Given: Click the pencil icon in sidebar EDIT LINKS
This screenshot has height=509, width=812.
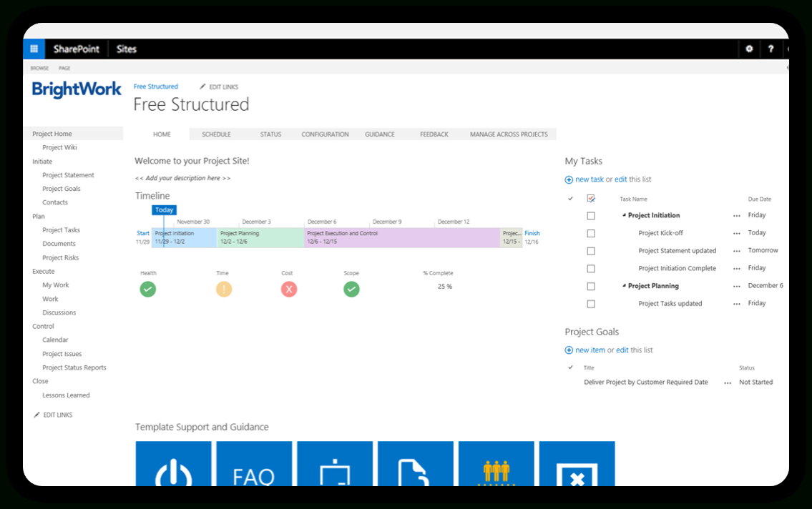Looking at the screenshot, I should tap(36, 415).
